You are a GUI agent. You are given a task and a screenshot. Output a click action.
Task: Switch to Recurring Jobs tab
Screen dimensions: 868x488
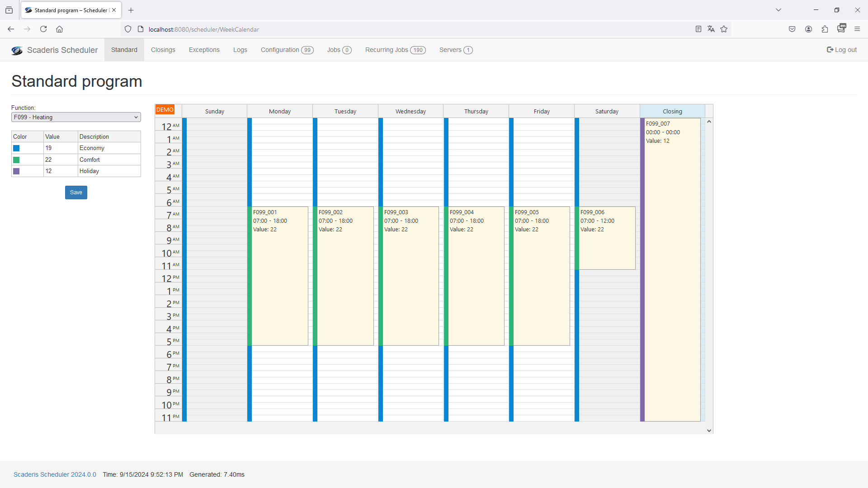[x=395, y=50]
